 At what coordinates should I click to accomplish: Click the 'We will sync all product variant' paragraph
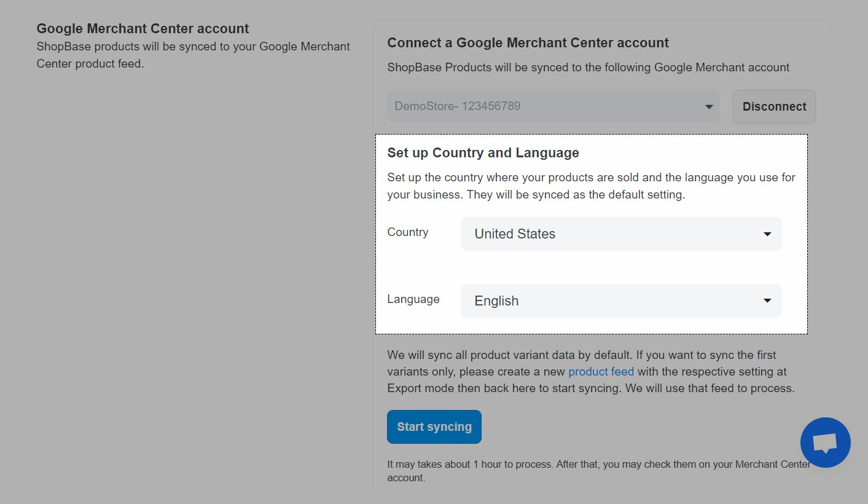(590, 372)
